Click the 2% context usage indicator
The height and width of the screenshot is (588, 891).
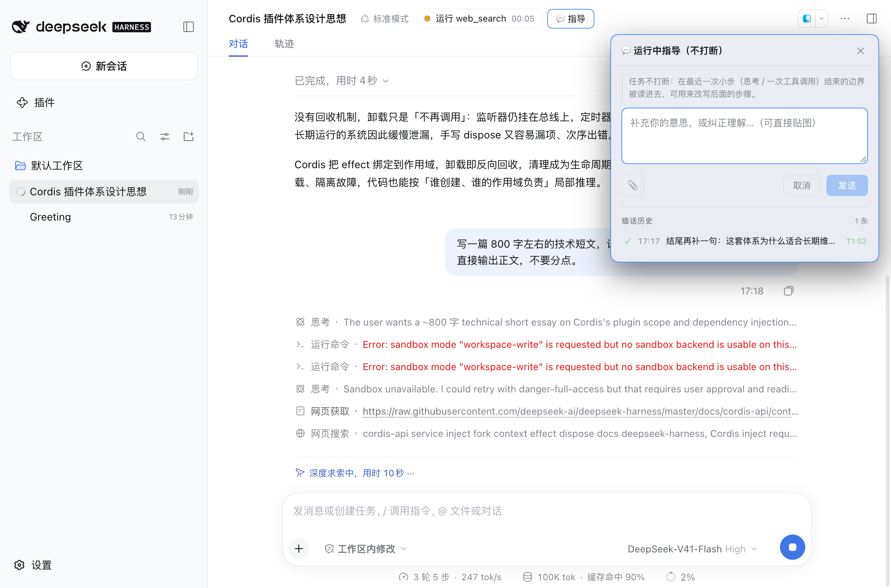[680, 577]
